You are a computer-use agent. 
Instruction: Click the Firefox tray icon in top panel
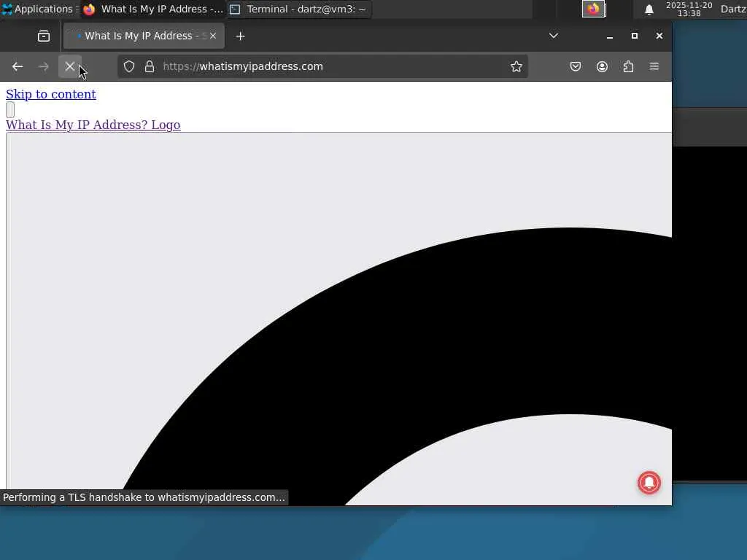coord(594,9)
